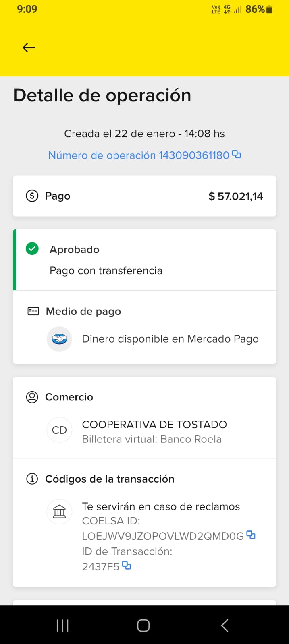Screen dimensions: 289x644
Task: Select COOPERATIVA DE TOSTADO merchant name
Action: [x=154, y=425]
